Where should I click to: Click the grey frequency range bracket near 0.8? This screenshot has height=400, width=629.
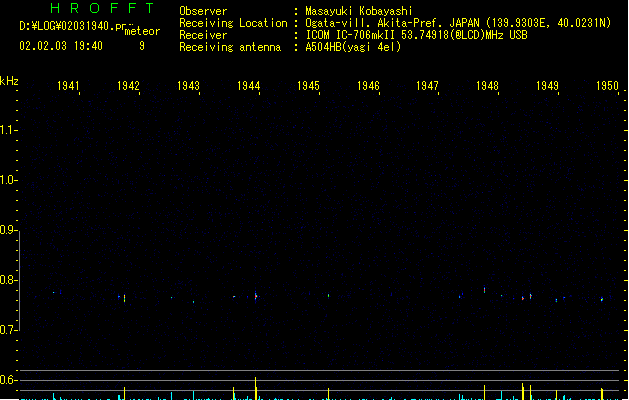(19, 281)
